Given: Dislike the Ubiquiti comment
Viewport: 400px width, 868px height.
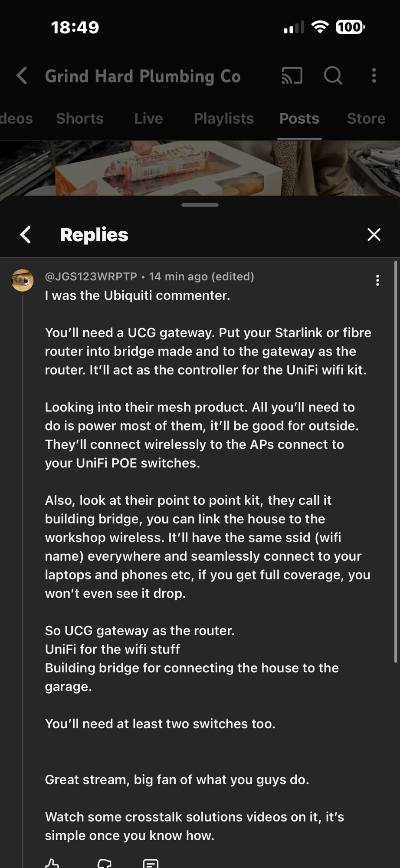Looking at the screenshot, I should [105, 863].
